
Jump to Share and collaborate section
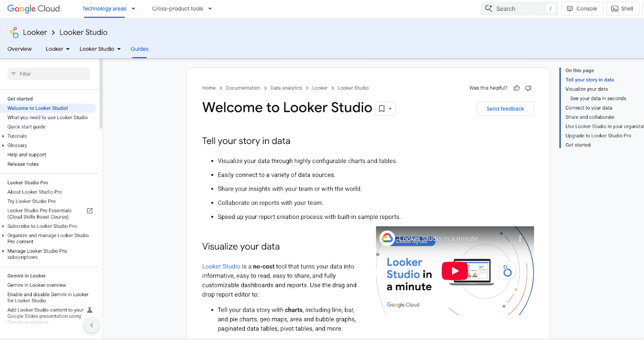coord(590,117)
